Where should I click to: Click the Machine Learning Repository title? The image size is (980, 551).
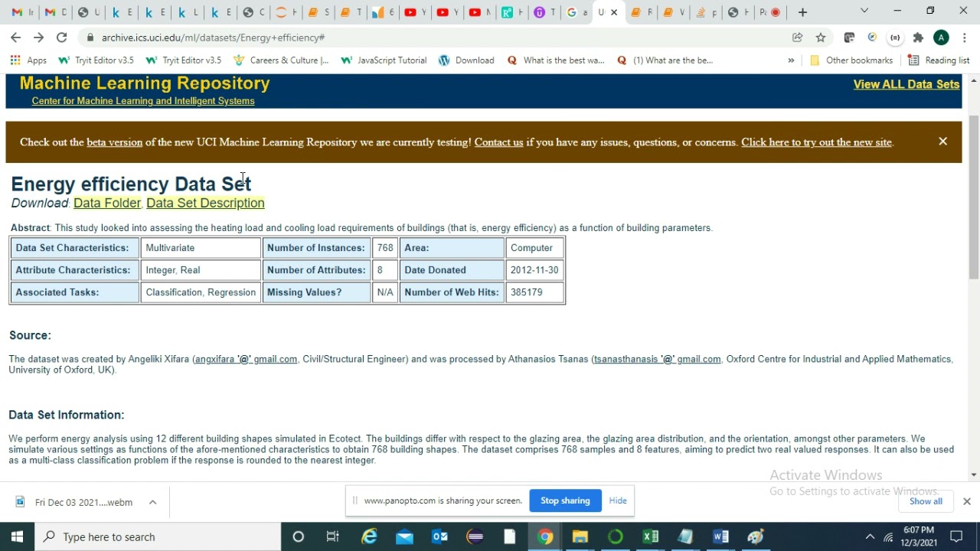(x=145, y=83)
